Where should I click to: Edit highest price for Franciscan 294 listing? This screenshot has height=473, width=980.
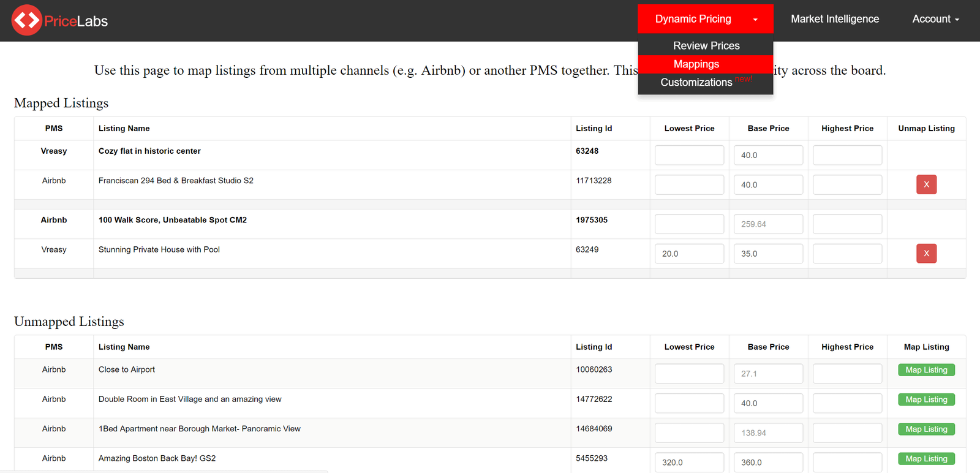click(847, 184)
